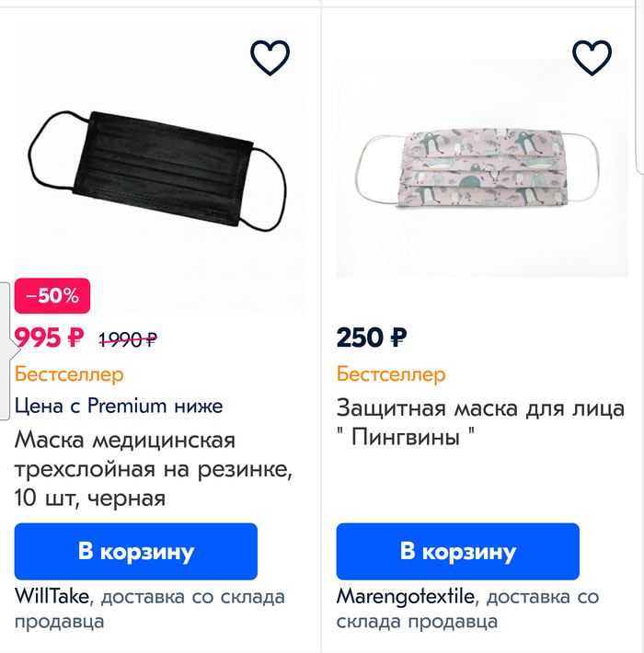This screenshot has height=653, width=644.
Task: Favorite the Пингвины mask with heart icon
Action: (592, 58)
